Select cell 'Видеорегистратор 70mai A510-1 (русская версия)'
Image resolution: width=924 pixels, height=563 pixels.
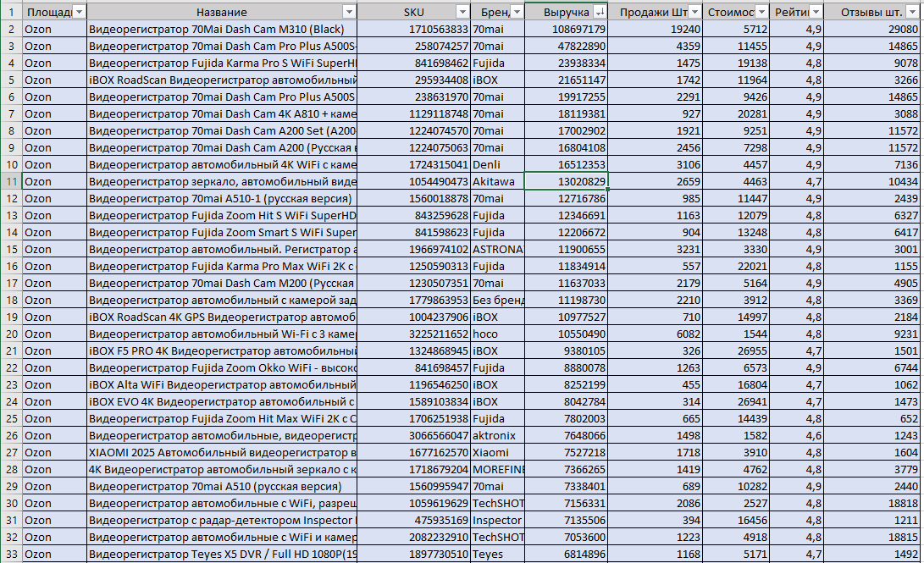click(x=222, y=198)
